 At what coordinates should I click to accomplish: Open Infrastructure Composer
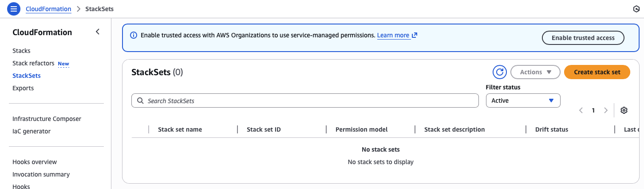(47, 119)
